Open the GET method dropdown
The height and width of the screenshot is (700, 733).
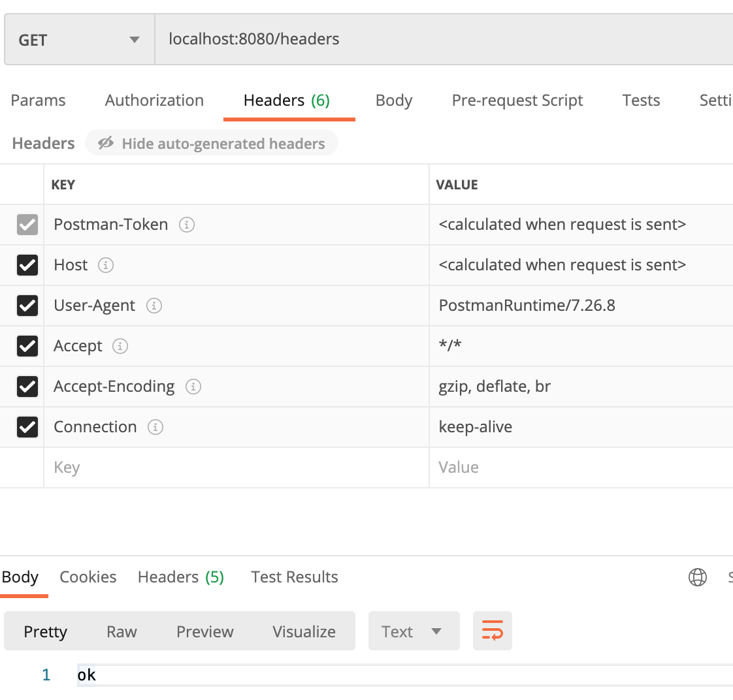point(80,40)
